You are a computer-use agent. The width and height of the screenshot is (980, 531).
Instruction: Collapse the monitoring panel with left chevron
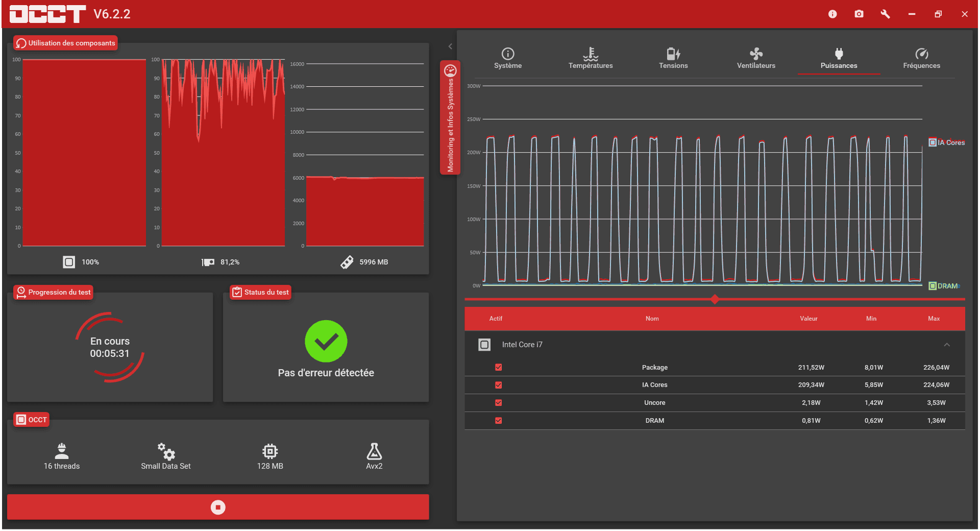[450, 46]
